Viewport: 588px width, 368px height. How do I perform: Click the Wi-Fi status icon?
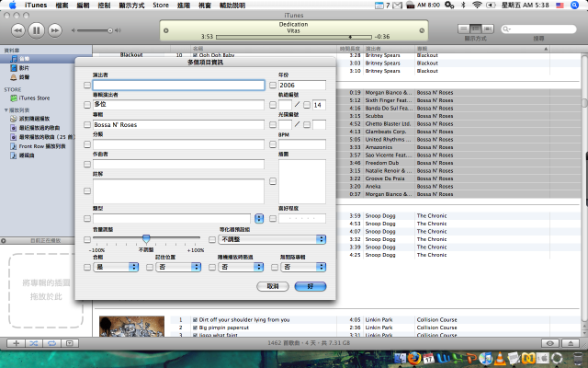(x=477, y=5)
